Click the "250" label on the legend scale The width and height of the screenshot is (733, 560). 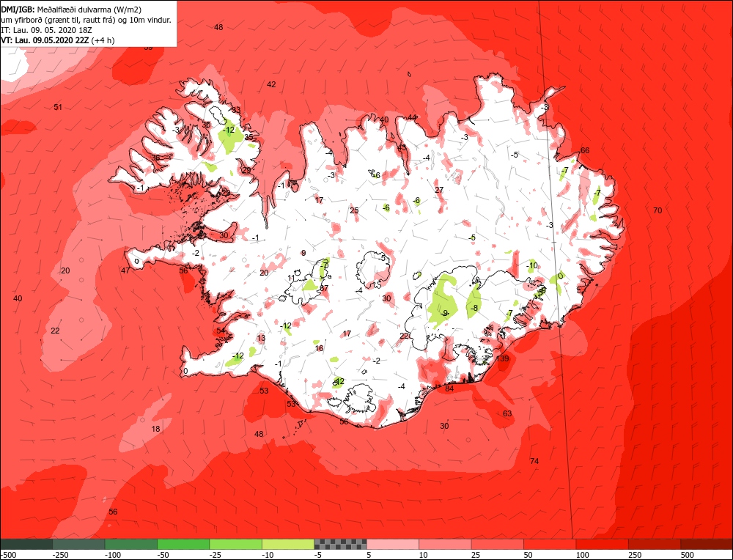tap(635, 555)
